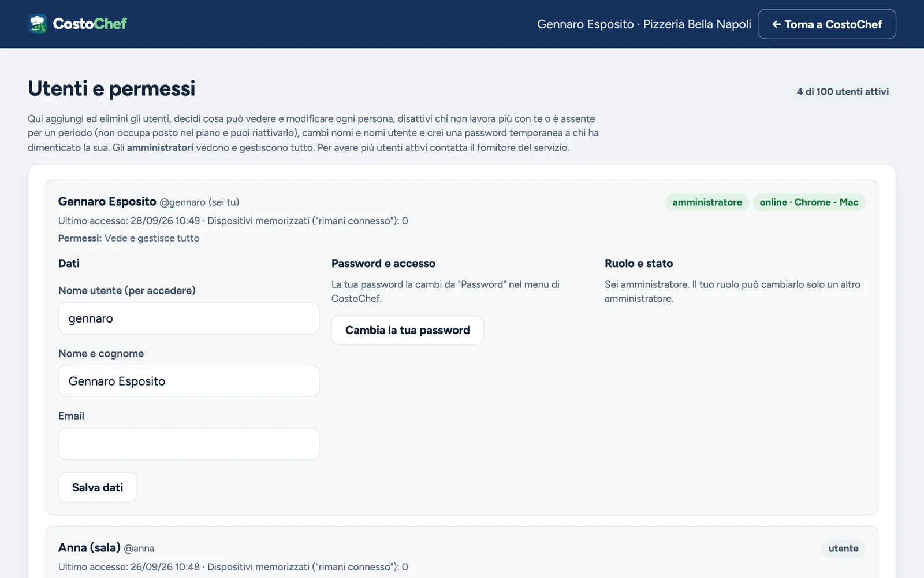Click the Dati section heading
924x578 pixels.
tap(69, 263)
